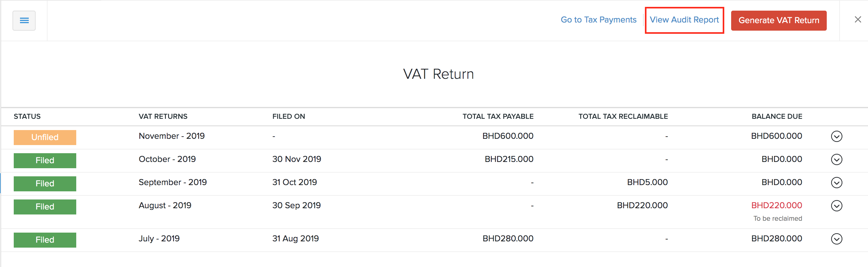Show August 2019 row dropdown
868x267 pixels.
tap(836, 206)
